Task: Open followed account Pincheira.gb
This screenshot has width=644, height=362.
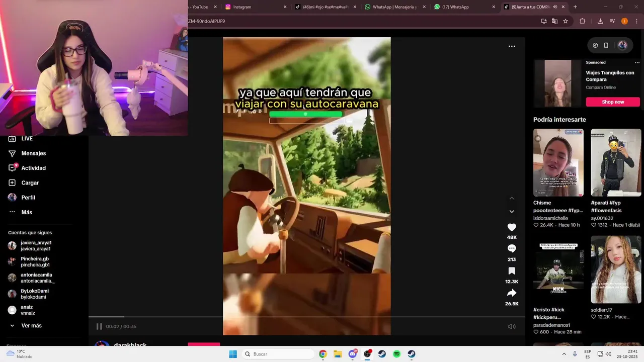Action: 29,262
